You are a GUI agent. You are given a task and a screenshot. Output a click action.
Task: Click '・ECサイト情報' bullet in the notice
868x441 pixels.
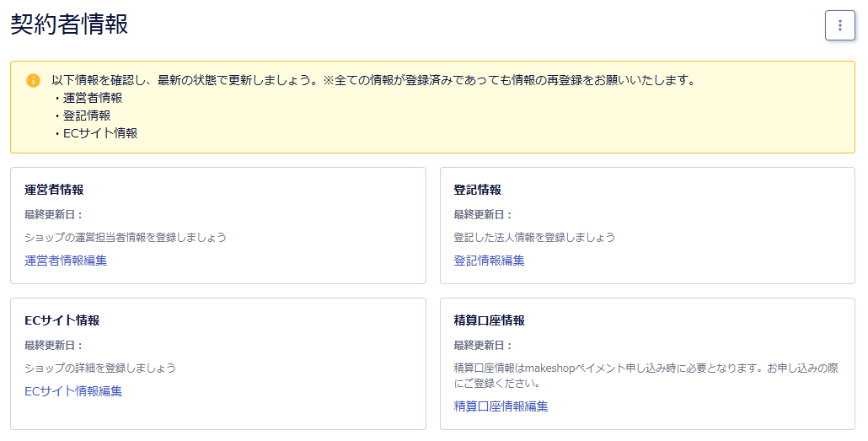pyautogui.click(x=94, y=133)
